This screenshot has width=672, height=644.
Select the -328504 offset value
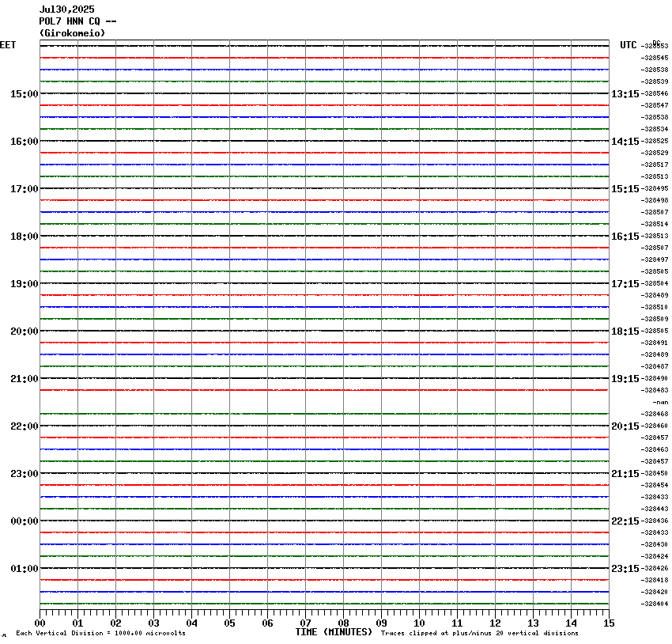click(x=655, y=283)
